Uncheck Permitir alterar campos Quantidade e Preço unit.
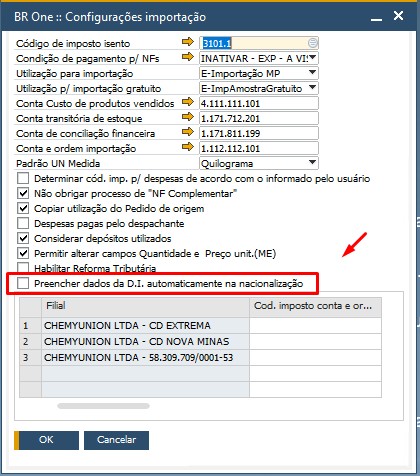Viewport: 420px width, 476px height. click(23, 253)
